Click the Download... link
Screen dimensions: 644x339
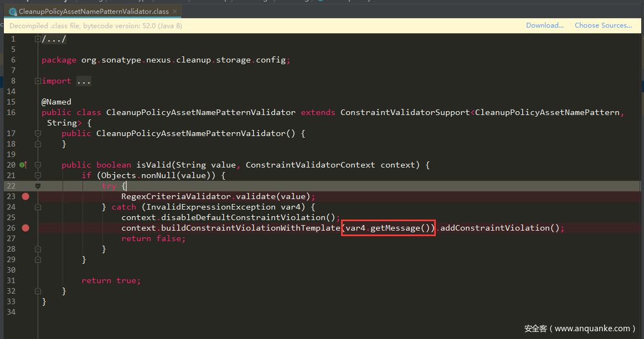(545, 25)
